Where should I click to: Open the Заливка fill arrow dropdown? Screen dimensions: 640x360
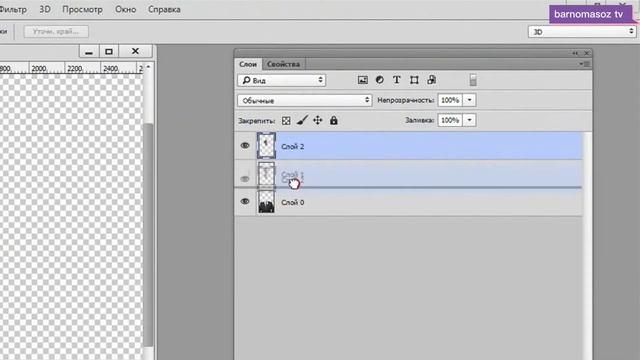click(x=469, y=120)
